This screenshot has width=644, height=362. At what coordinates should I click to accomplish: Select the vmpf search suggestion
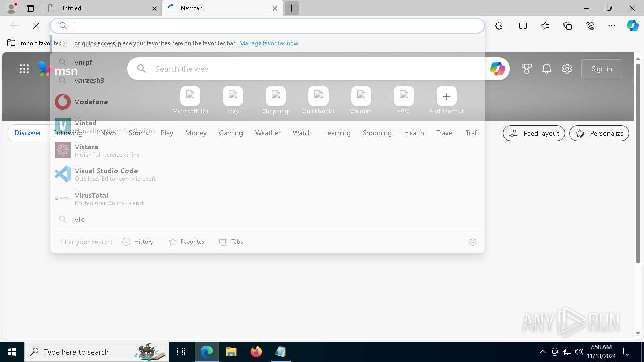click(x=267, y=62)
